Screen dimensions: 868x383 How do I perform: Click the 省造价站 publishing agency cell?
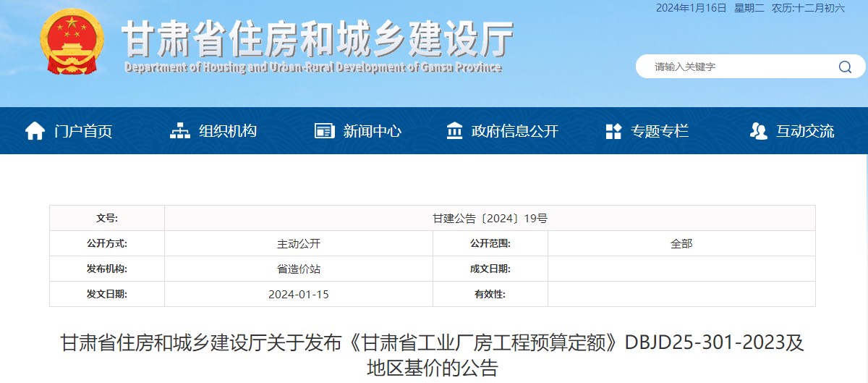298,269
